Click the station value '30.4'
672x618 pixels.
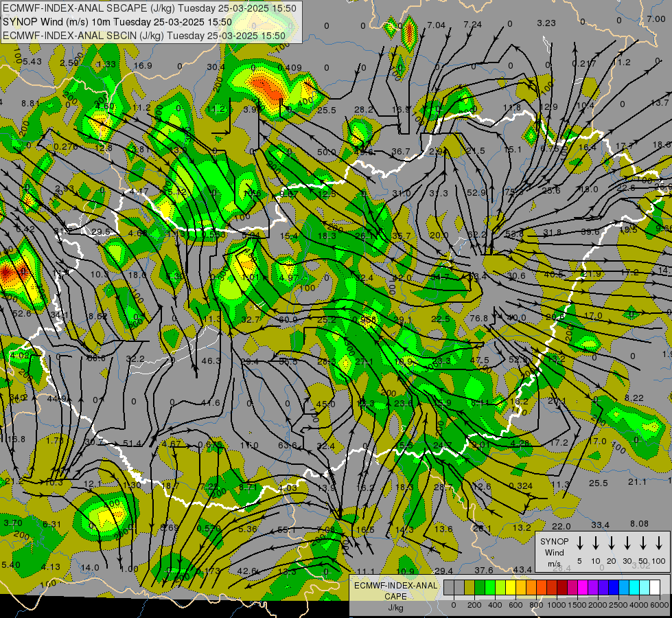(x=216, y=67)
